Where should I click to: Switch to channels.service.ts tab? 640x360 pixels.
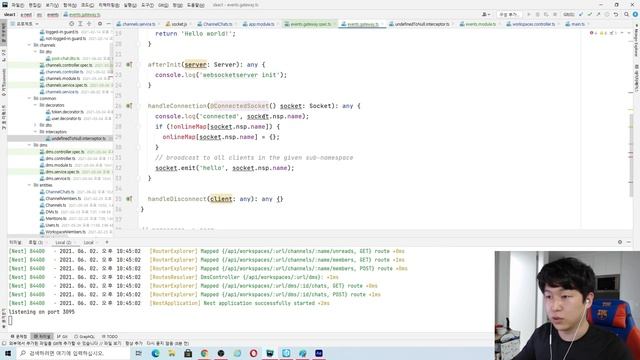click(x=136, y=24)
